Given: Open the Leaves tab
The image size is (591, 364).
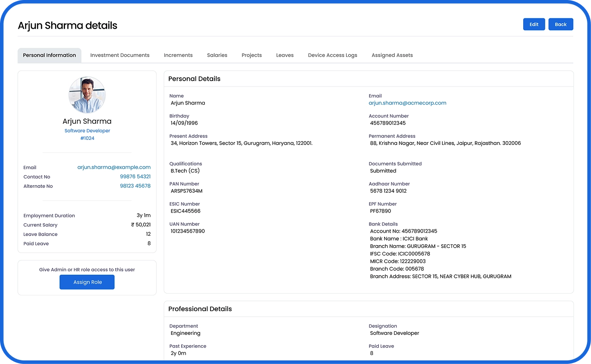Looking at the screenshot, I should pyautogui.click(x=285, y=55).
